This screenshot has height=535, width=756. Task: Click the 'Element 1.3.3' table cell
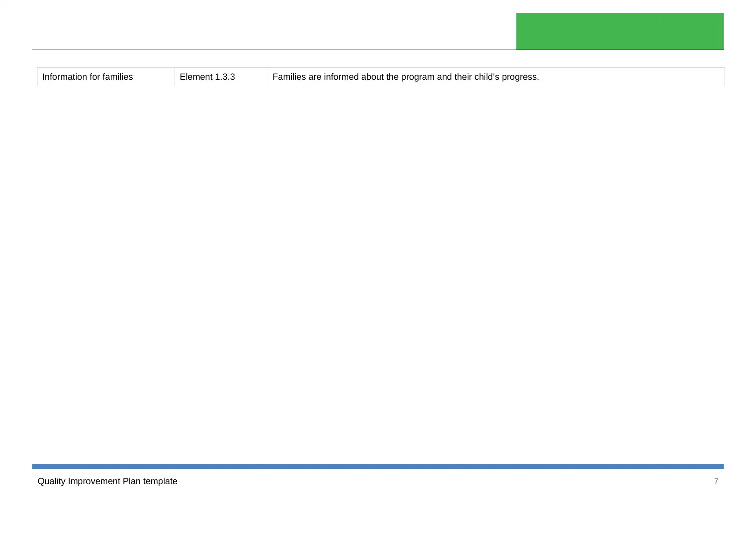[221, 77]
